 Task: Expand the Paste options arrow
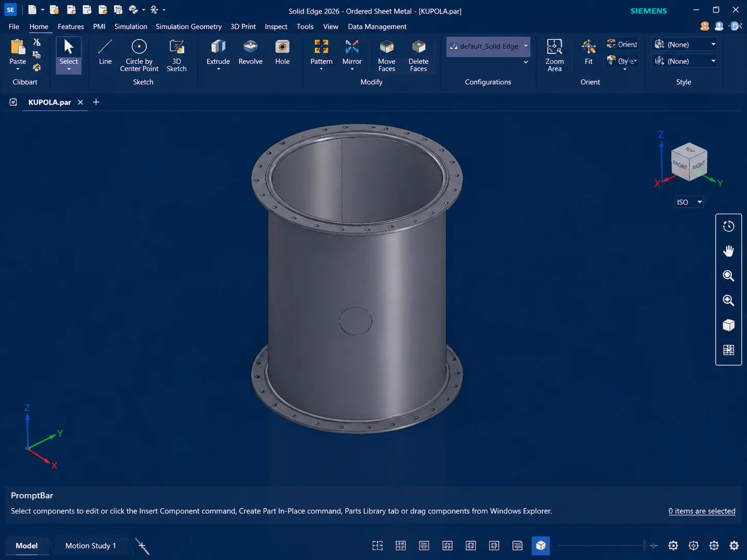18,69
